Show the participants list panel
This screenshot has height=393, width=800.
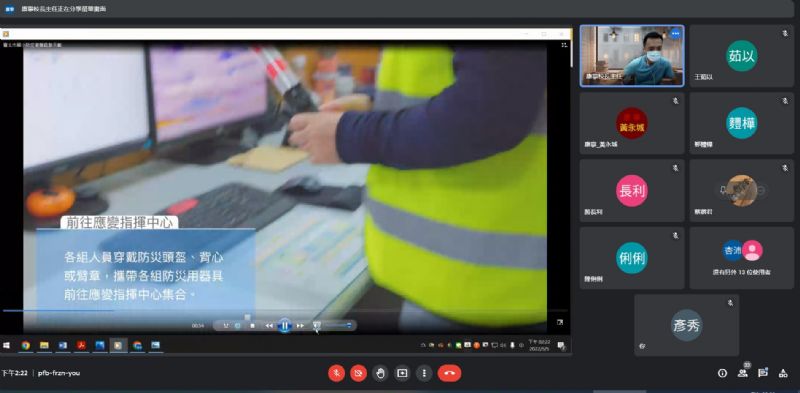(743, 373)
